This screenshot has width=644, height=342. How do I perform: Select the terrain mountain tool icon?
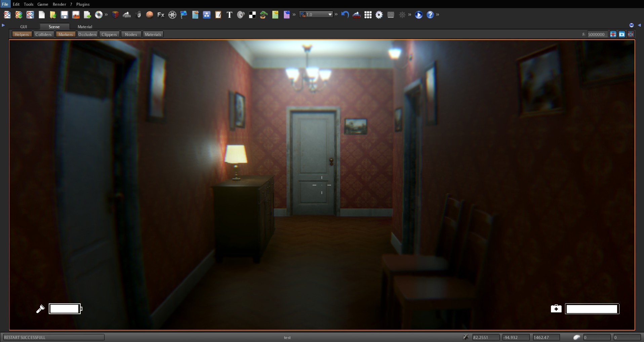click(x=127, y=15)
